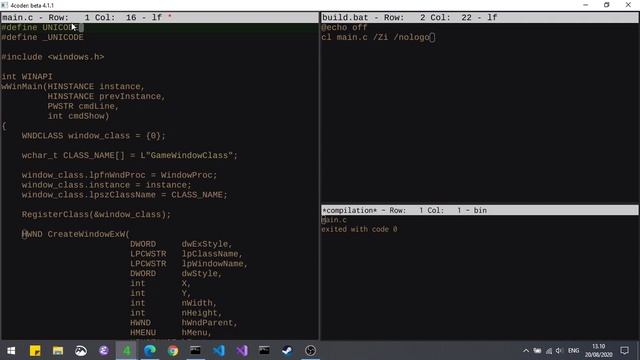Open the volume tray icon

(559, 351)
